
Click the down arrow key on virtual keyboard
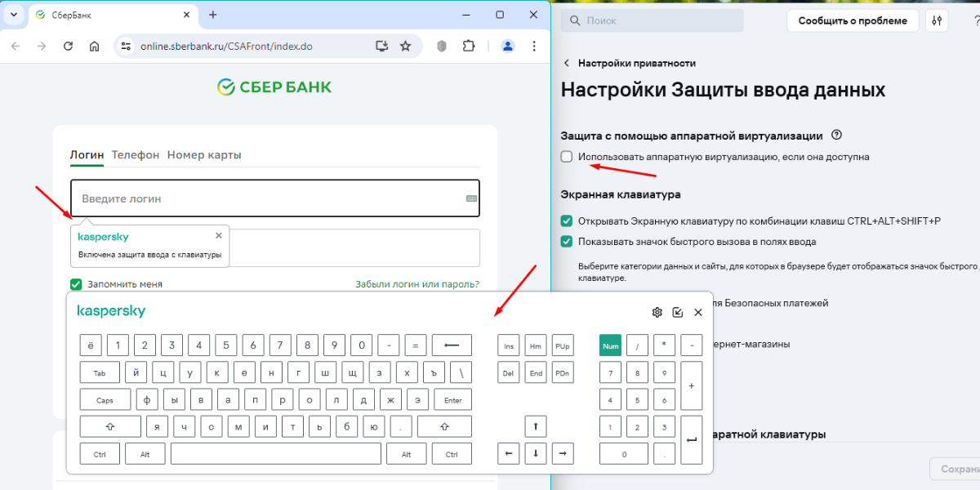coord(535,453)
